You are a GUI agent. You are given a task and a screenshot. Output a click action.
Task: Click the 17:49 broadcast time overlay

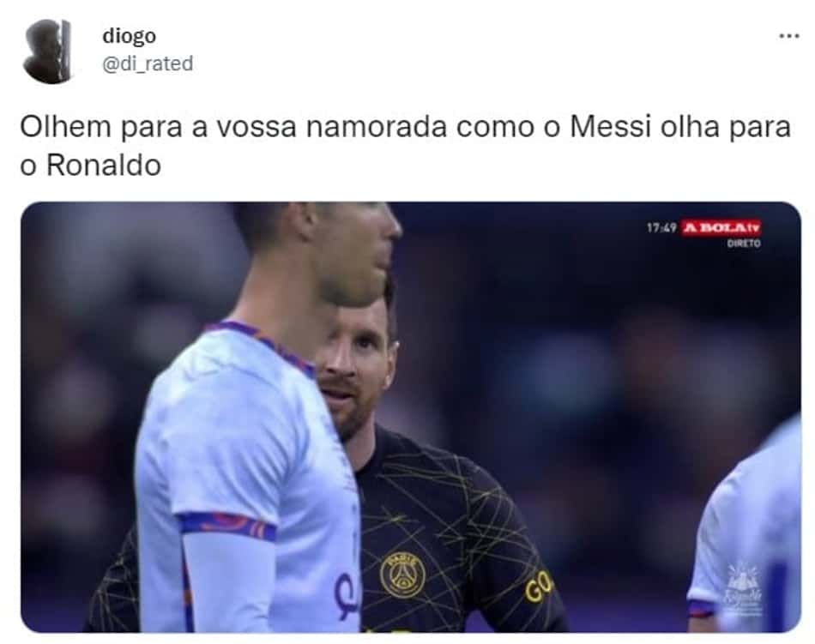point(661,227)
